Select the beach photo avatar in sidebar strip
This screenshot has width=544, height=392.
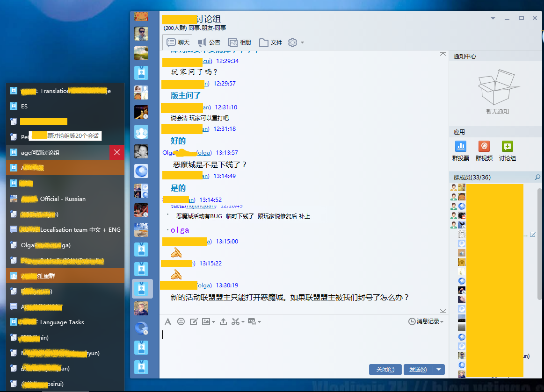pyautogui.click(x=141, y=230)
